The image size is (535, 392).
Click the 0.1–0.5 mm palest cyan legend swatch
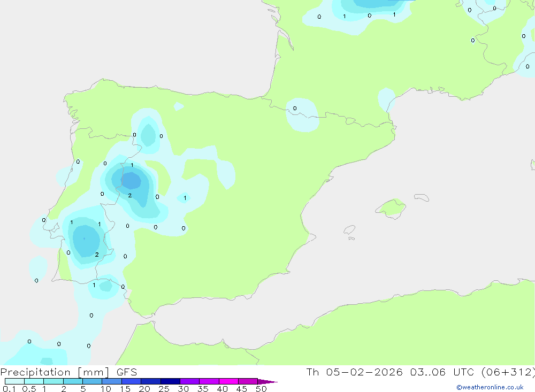pyautogui.click(x=14, y=381)
